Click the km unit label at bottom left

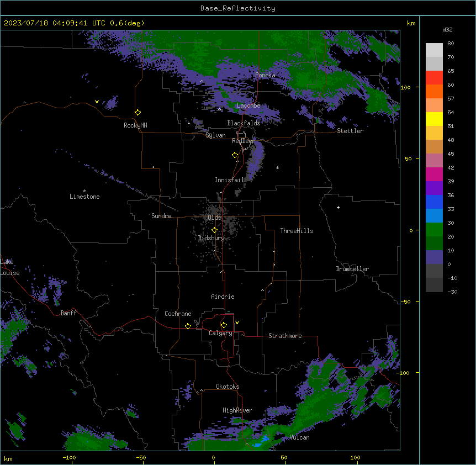click(x=8, y=459)
